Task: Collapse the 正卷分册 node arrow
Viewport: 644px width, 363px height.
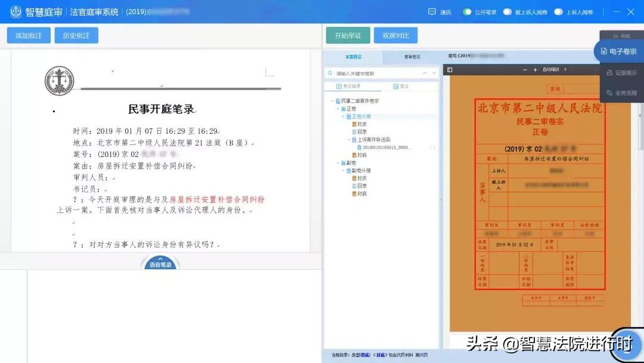Action: [x=343, y=116]
